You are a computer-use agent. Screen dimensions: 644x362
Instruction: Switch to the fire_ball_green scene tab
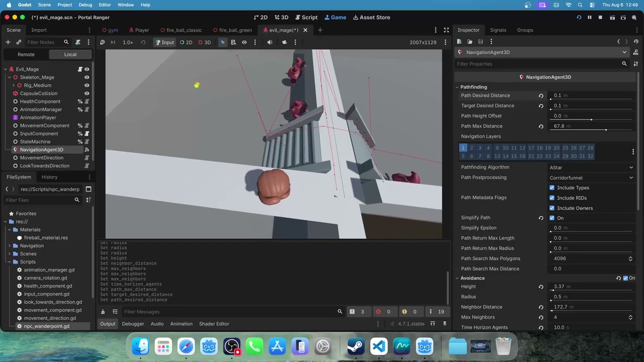coord(232,30)
